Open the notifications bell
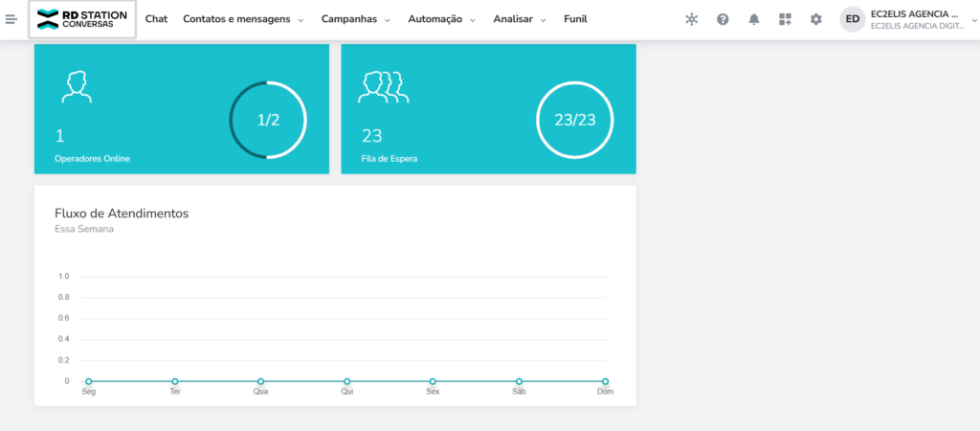980x431 pixels. click(x=754, y=19)
